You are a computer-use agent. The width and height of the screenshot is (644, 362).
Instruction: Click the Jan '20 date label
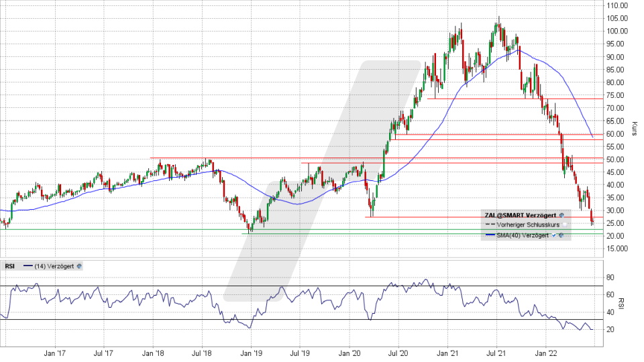(350, 353)
